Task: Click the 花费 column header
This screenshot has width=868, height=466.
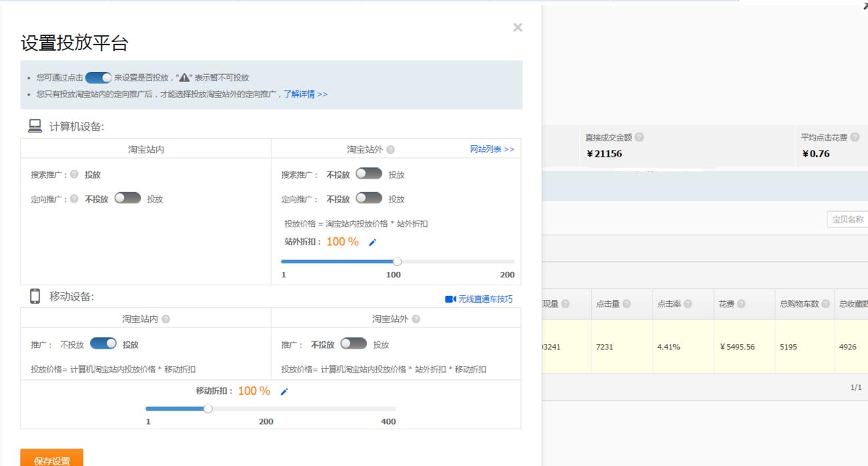Action: pyautogui.click(x=726, y=304)
